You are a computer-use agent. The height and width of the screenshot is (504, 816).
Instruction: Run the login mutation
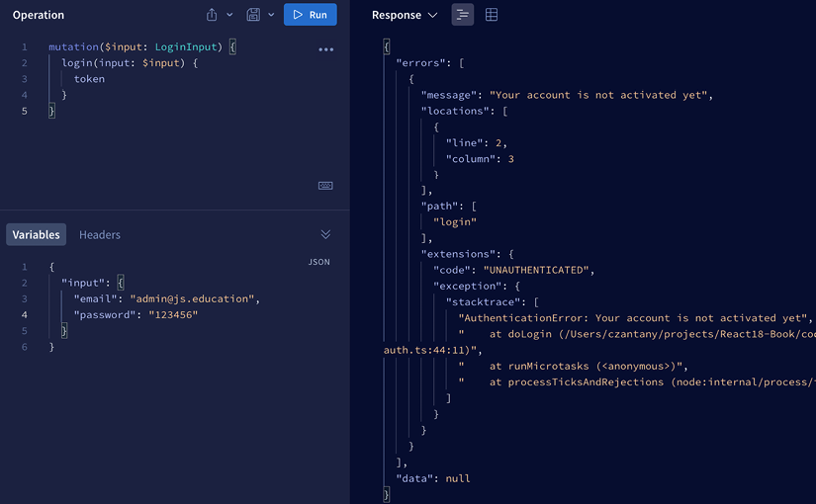310,15
